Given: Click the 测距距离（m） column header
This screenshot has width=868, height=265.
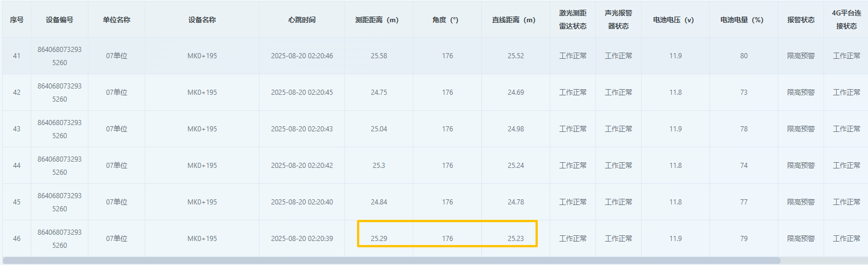Looking at the screenshot, I should [x=379, y=19].
